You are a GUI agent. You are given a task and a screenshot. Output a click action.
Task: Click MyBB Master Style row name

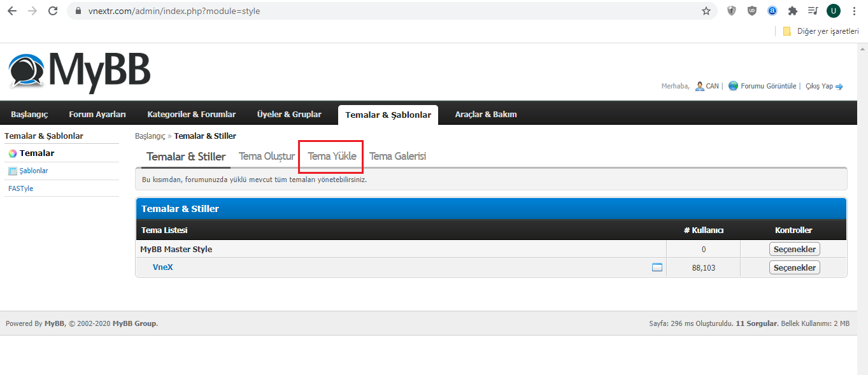pos(176,250)
